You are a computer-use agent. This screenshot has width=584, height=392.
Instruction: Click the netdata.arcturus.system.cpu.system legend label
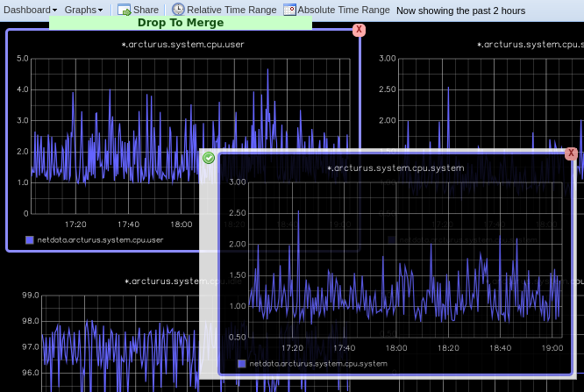tap(318, 364)
